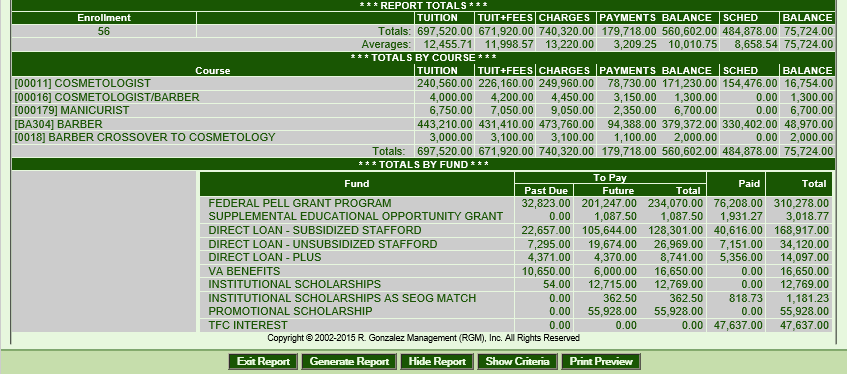Select the [BA304] BARBER course row
This screenshot has width=847, height=374.
(x=423, y=124)
